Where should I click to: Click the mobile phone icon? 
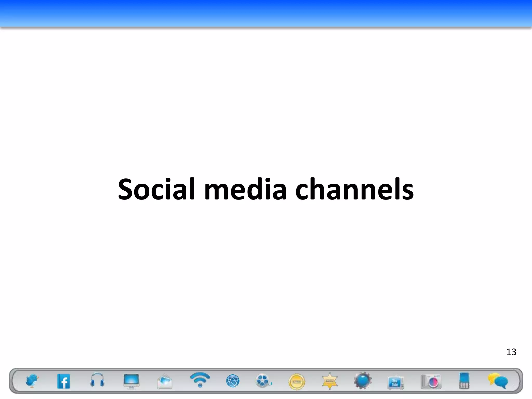(464, 381)
